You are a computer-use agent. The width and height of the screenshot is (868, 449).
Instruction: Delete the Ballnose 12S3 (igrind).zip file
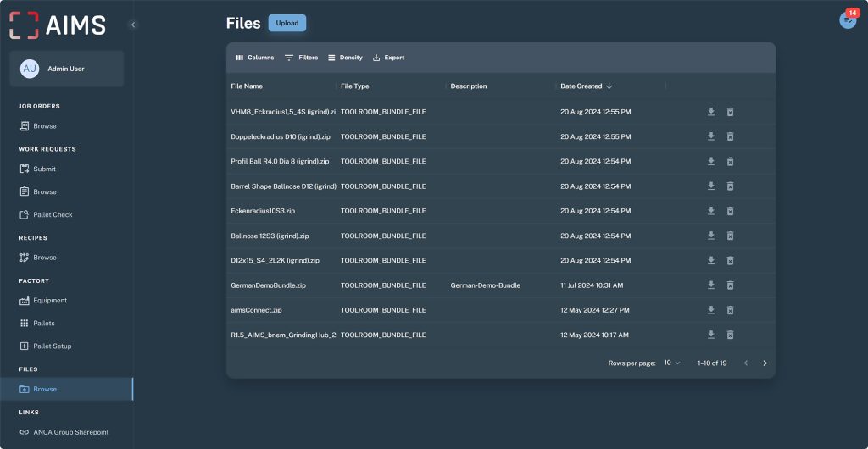pyautogui.click(x=730, y=236)
